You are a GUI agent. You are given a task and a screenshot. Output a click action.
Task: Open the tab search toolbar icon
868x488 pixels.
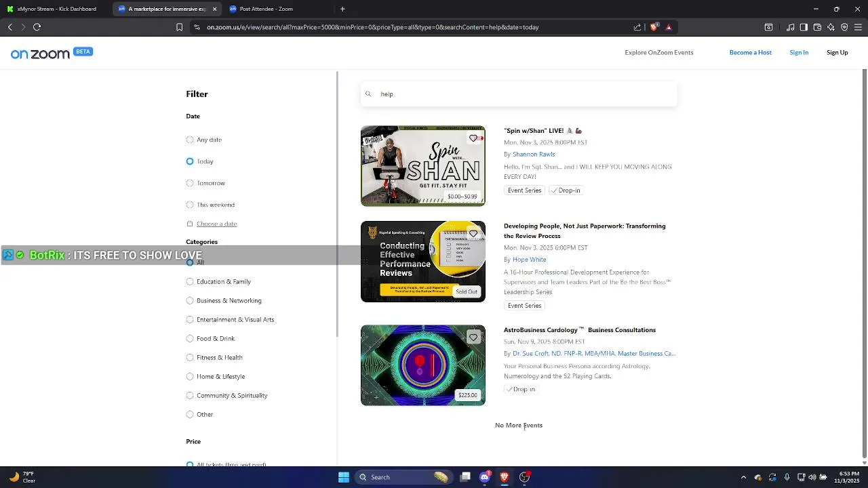(x=768, y=27)
